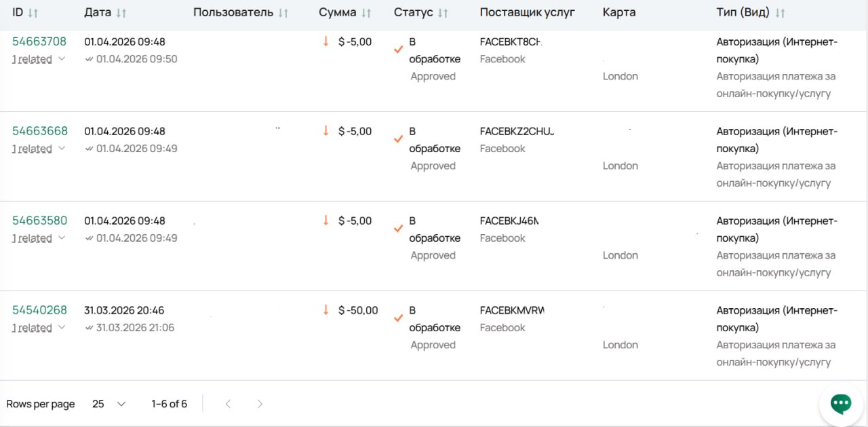The width and height of the screenshot is (868, 427).
Task: Open the Rows per page dropdown
Action: (109, 404)
